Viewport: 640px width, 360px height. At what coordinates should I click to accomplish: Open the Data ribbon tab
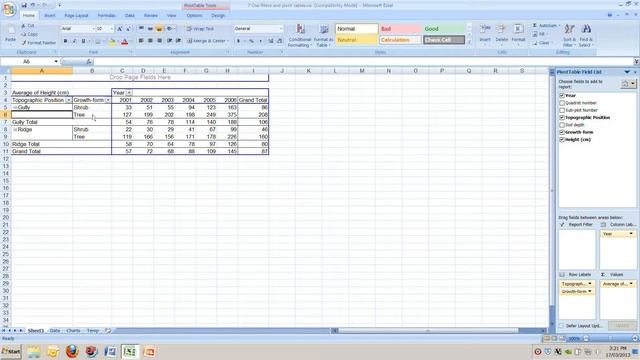[130, 16]
